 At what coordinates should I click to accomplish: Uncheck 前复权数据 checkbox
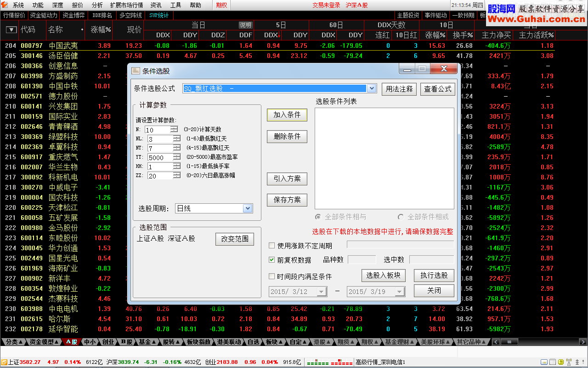pos(272,260)
